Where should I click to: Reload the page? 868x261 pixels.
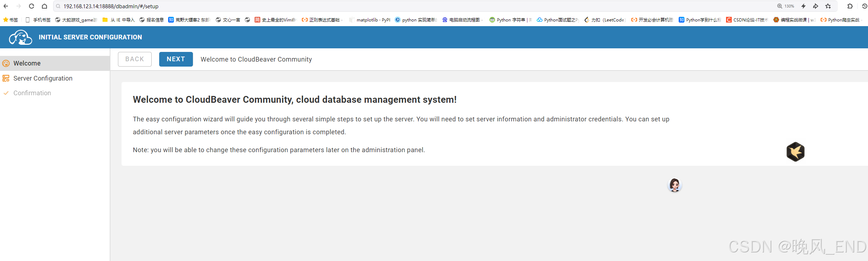32,6
